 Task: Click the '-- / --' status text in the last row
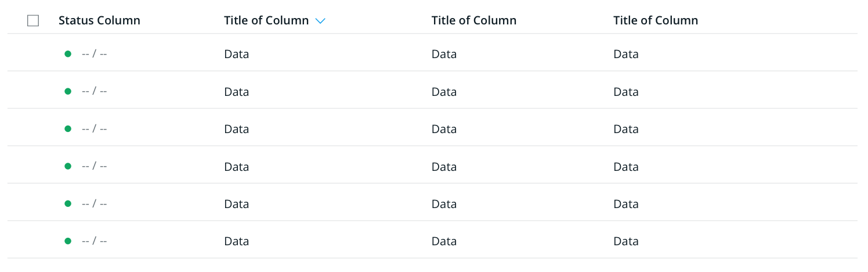(95, 241)
